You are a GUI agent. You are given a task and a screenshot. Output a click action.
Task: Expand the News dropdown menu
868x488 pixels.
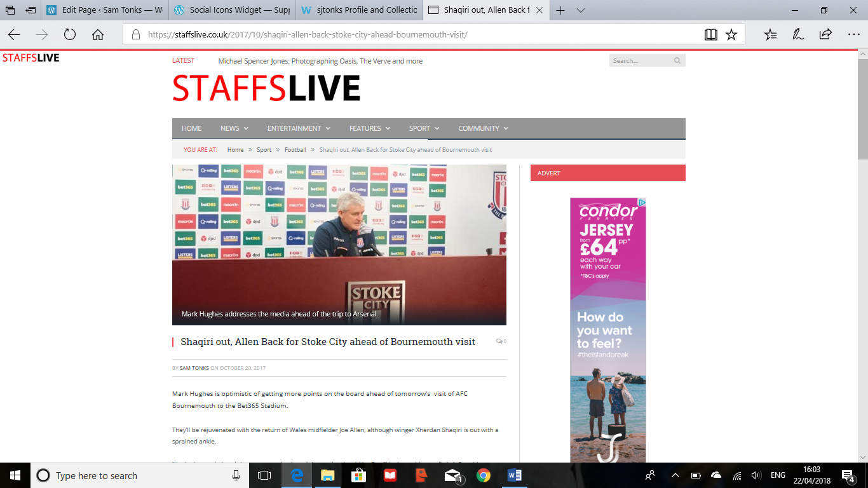coord(234,128)
